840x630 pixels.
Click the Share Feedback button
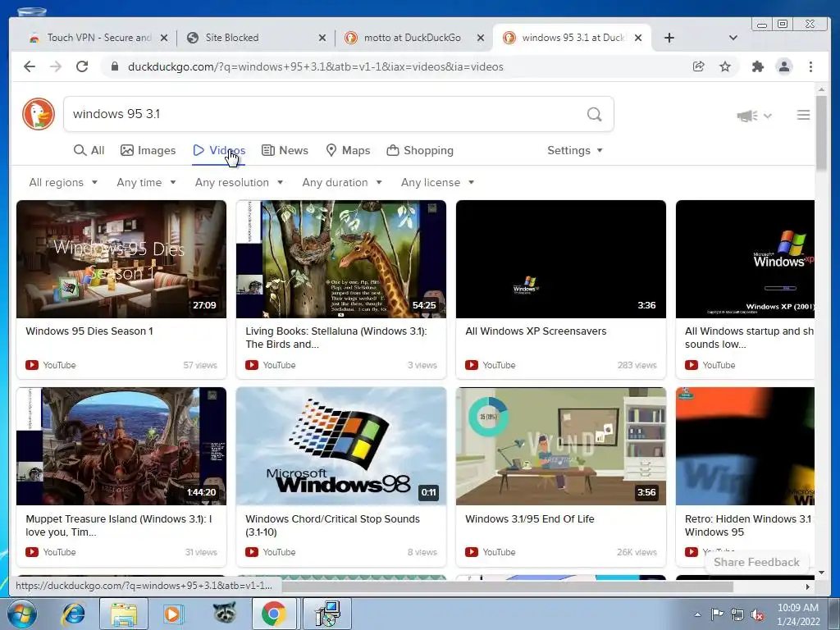(x=756, y=562)
